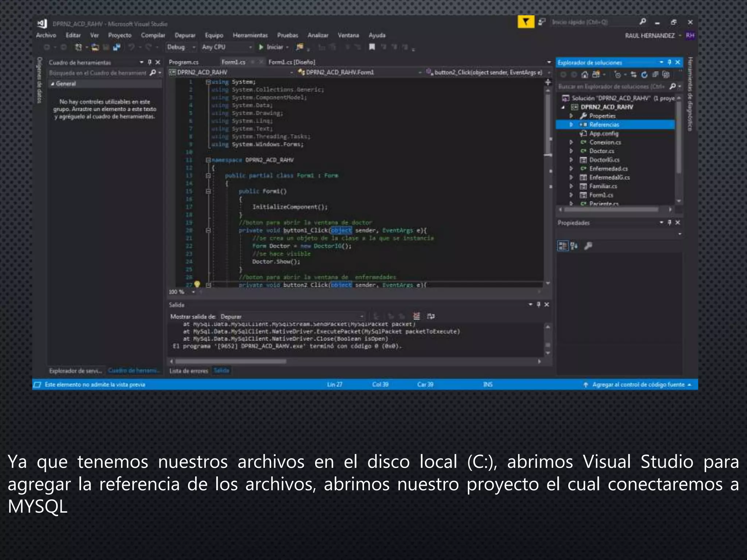Click the new project toolbar icon
747x560 pixels.
pyautogui.click(x=78, y=47)
